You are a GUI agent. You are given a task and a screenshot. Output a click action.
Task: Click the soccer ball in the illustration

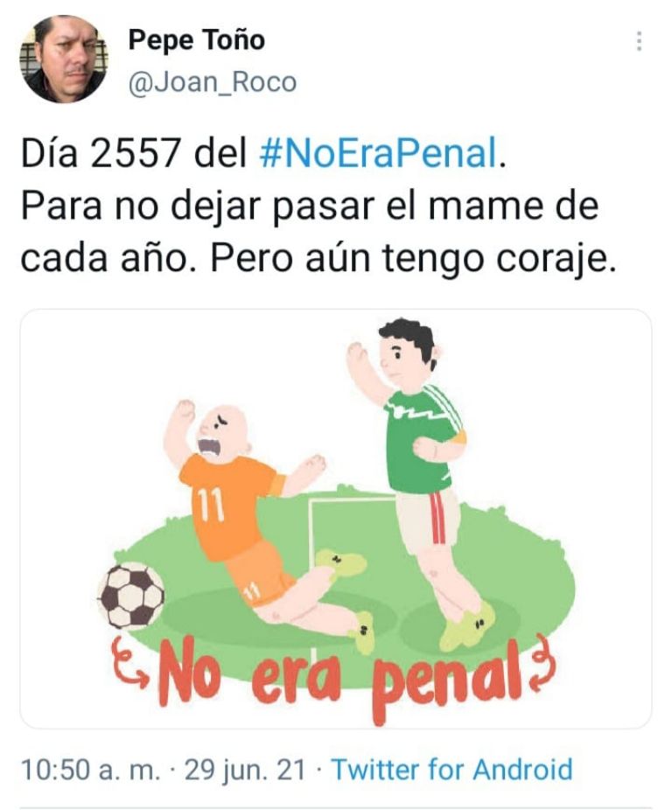(x=131, y=595)
